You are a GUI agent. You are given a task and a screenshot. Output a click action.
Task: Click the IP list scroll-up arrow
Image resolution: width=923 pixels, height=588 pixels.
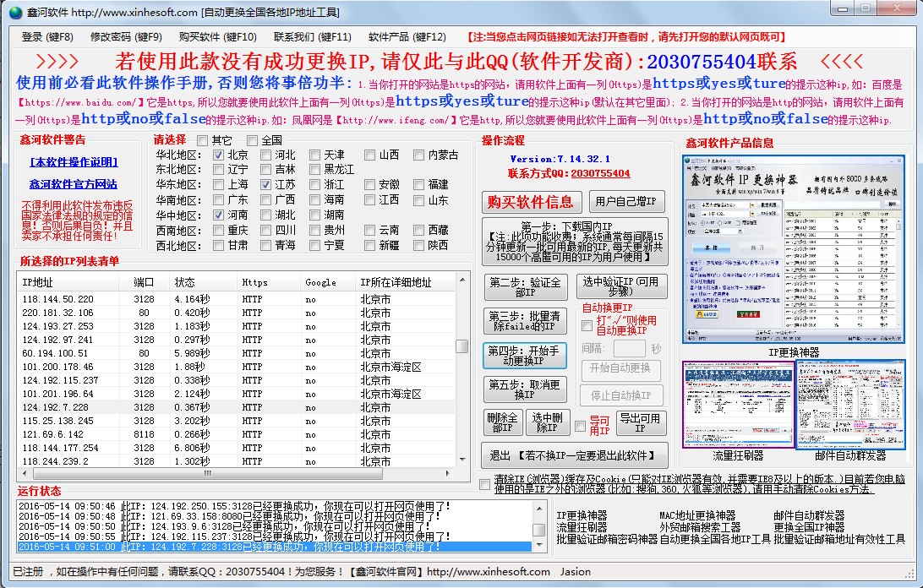point(462,280)
